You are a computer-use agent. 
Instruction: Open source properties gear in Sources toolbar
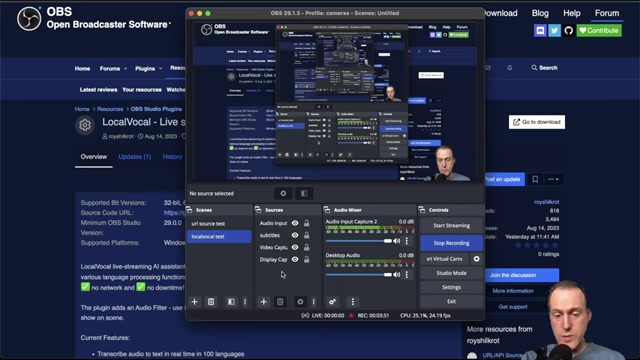(x=300, y=302)
